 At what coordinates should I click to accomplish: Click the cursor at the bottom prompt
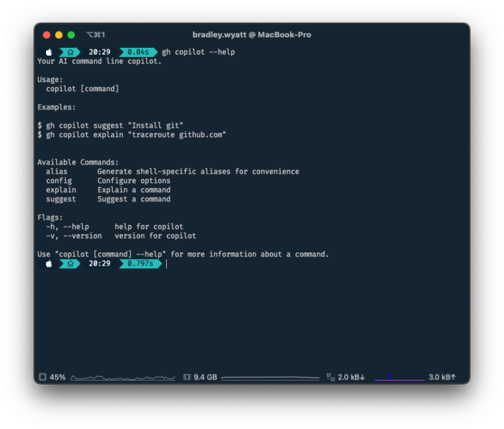(x=166, y=264)
